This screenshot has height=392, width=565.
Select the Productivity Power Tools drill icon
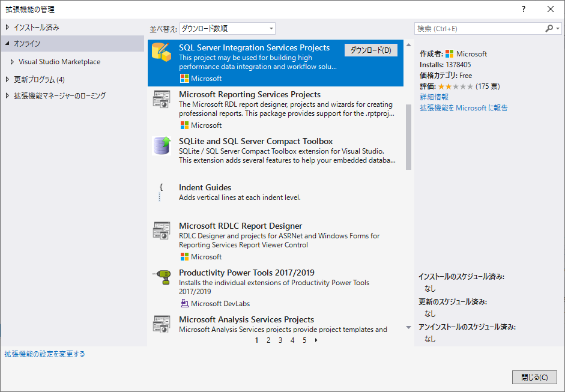click(161, 277)
